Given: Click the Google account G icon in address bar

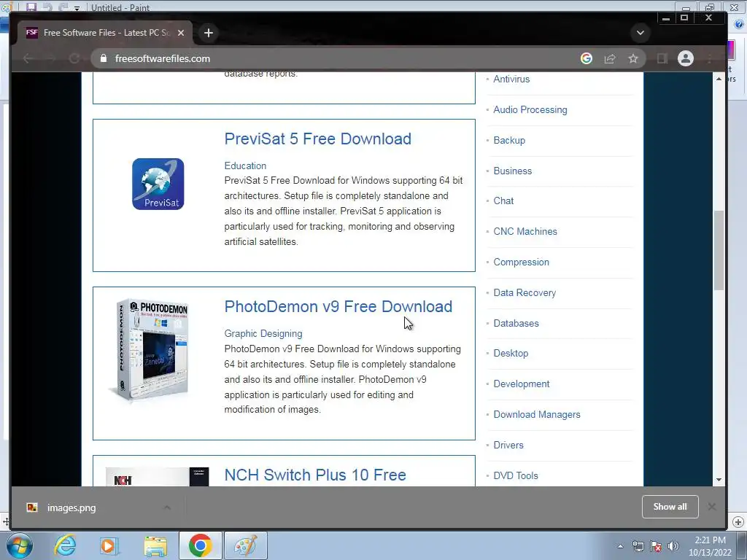Looking at the screenshot, I should click(587, 58).
